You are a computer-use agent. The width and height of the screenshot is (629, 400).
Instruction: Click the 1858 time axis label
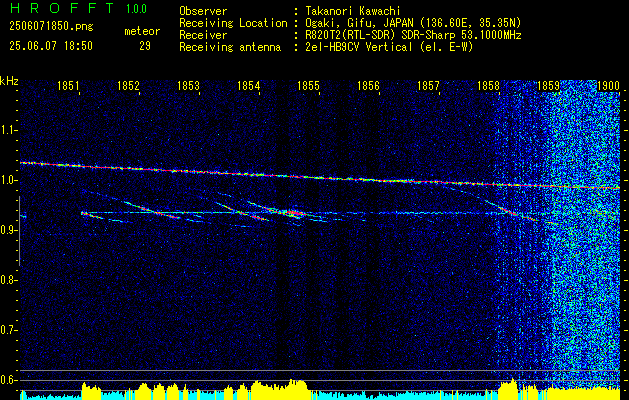point(489,86)
